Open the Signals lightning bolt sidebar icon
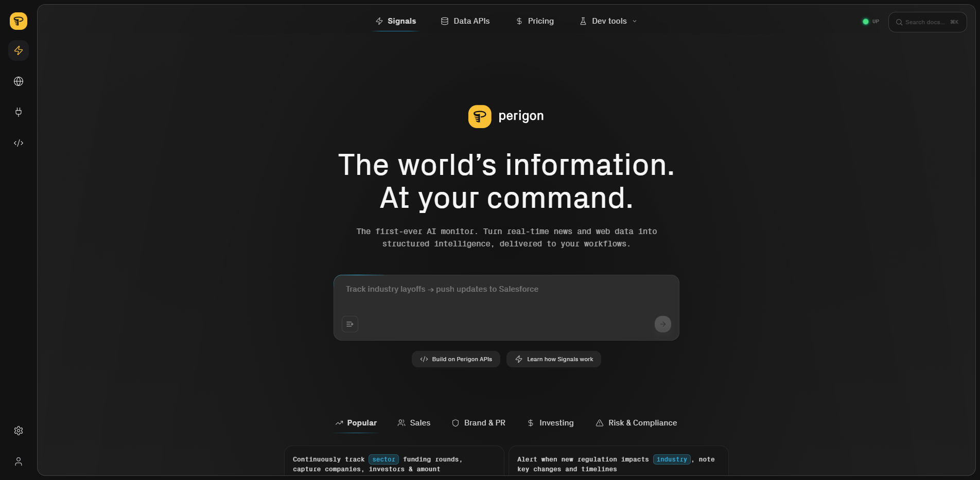 pos(19,50)
